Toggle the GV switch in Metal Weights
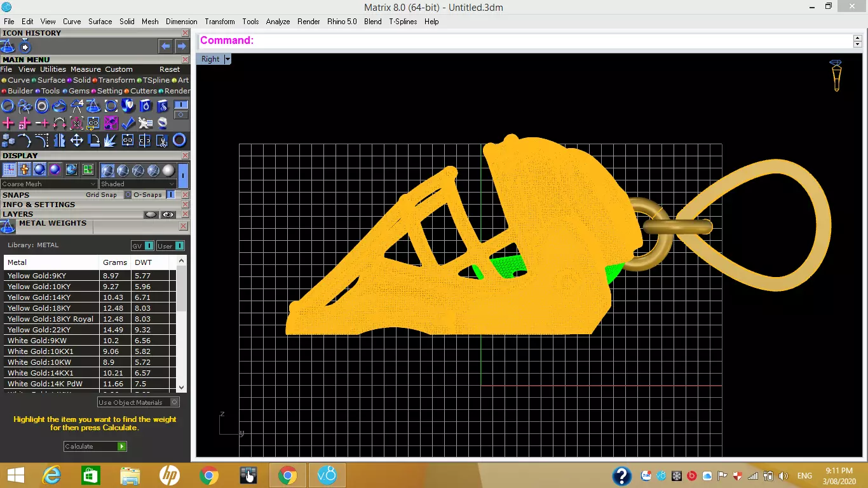 149,246
